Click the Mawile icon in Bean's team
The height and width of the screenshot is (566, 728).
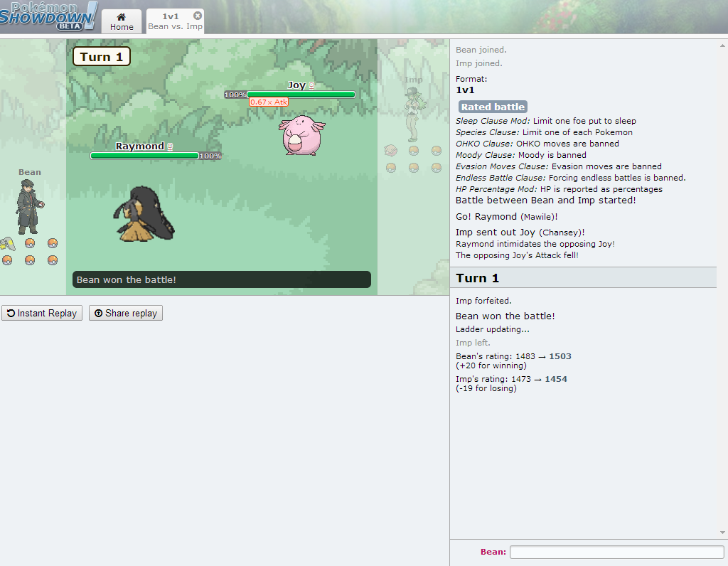click(7, 243)
